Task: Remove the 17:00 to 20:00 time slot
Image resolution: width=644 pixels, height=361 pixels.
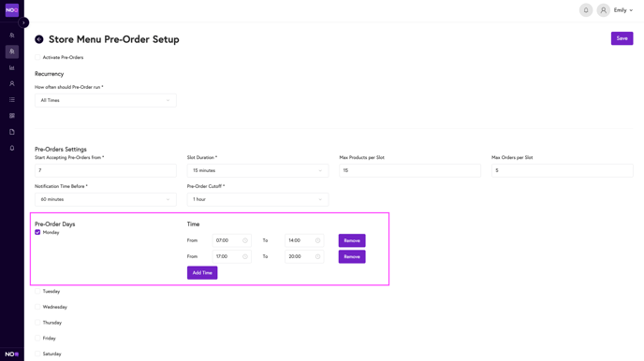Action: pyautogui.click(x=352, y=256)
